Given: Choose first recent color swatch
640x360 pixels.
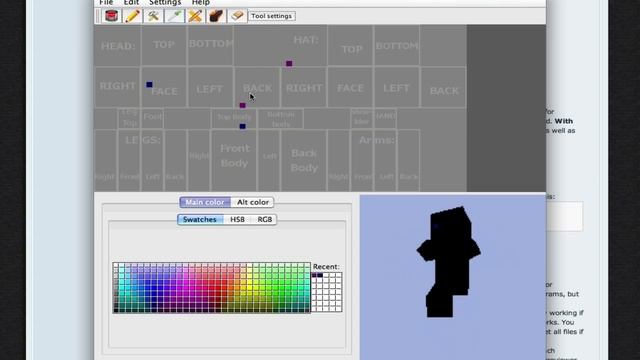Looking at the screenshot, I should pos(314,275).
